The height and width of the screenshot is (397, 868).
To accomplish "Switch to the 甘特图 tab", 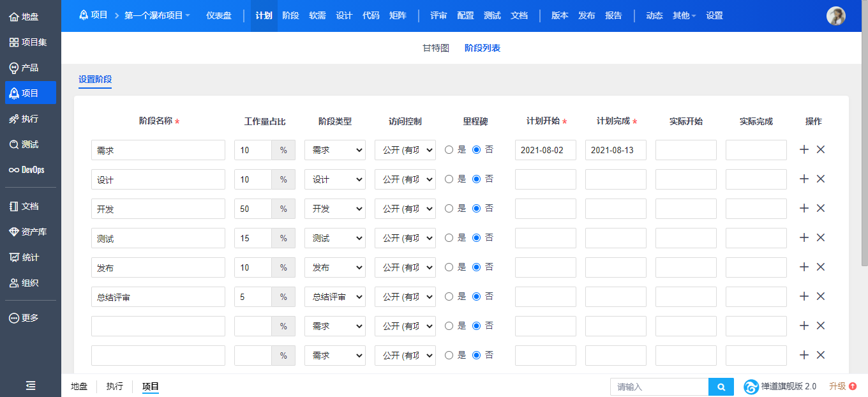I will 436,48.
